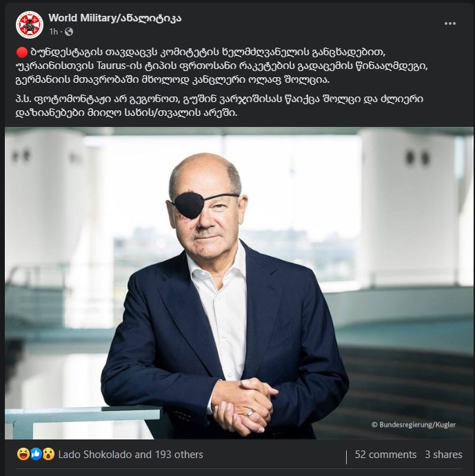Click the blue Like thumbs-up reaction icon
The image size is (475, 476).
click(x=36, y=454)
